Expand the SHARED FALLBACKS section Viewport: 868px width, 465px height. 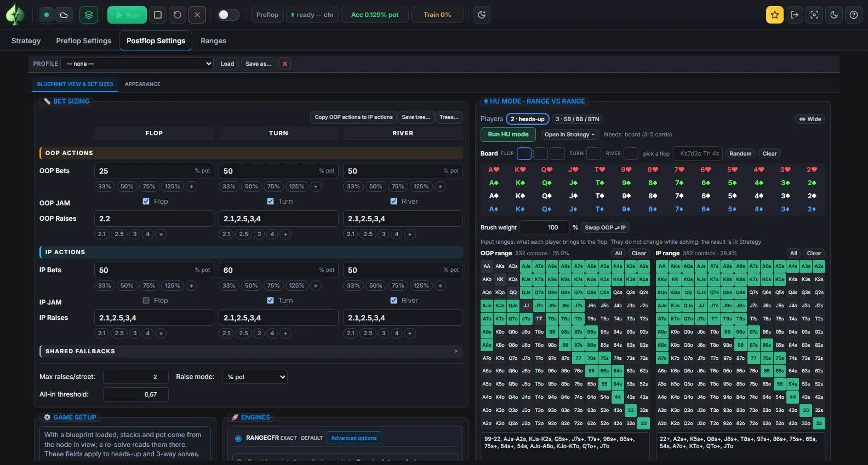251,351
